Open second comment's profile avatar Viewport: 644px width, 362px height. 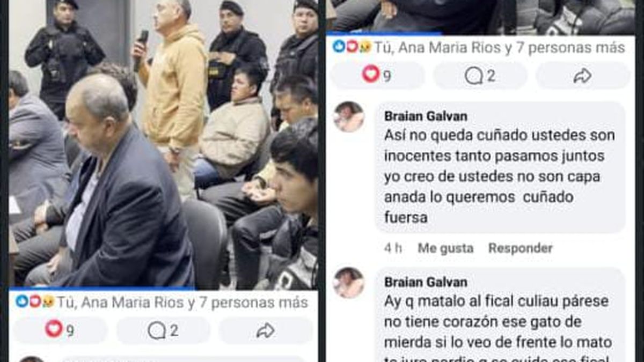click(x=349, y=283)
